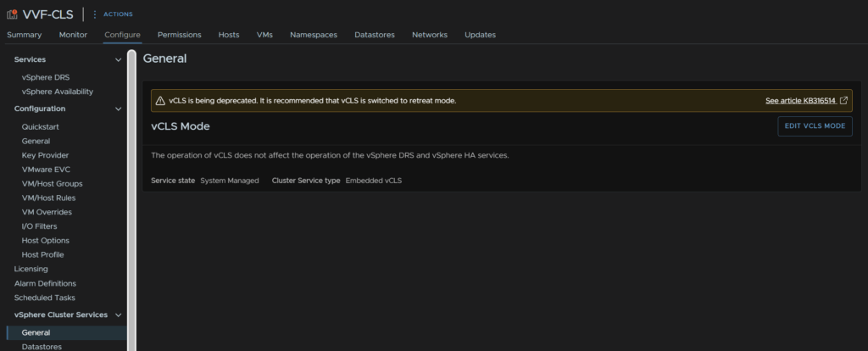Click the vSphere Cluster Services header

61,315
